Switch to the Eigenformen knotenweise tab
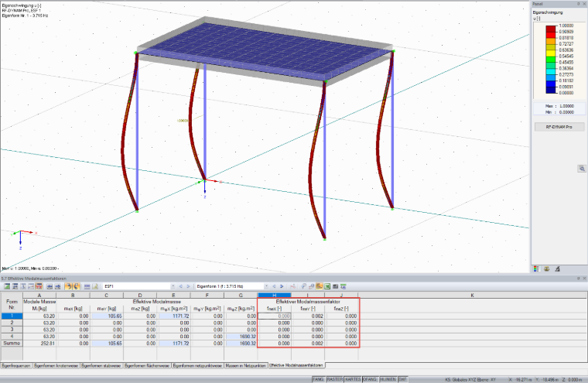Viewport: 588px width, 383px height. (56, 365)
